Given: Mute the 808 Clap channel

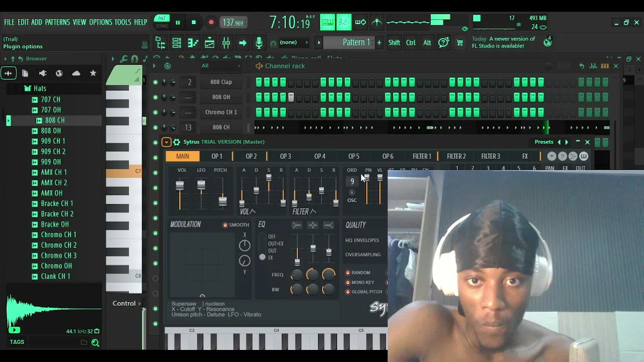Looking at the screenshot, I should point(155,82).
